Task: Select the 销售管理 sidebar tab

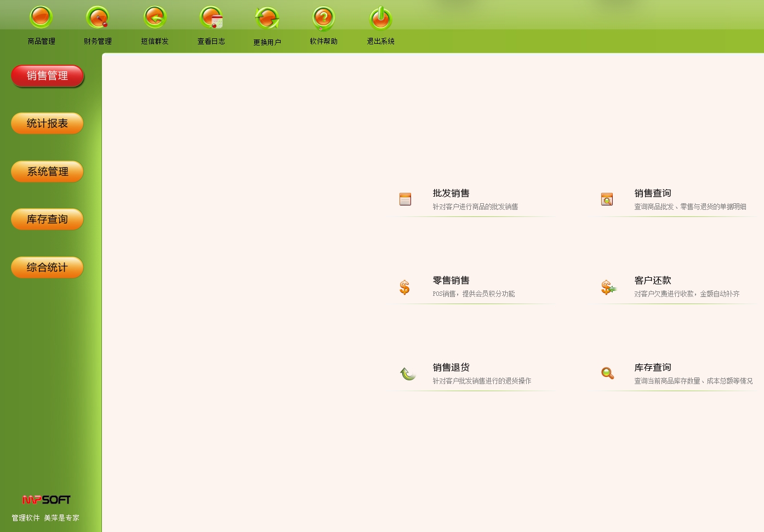Action: (x=47, y=76)
